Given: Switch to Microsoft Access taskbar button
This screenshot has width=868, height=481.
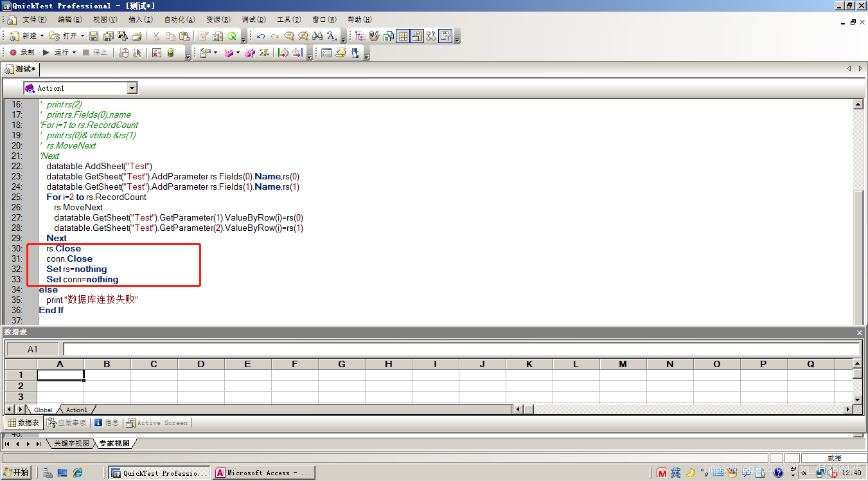Looking at the screenshot, I should (265, 473).
